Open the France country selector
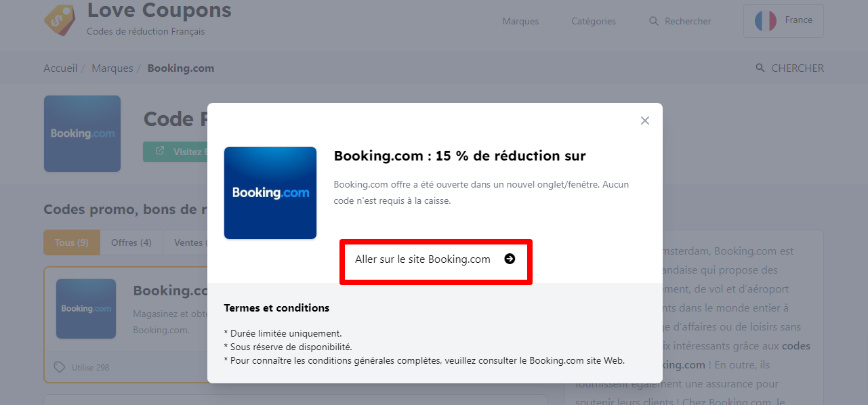The width and height of the screenshot is (868, 405). (783, 20)
